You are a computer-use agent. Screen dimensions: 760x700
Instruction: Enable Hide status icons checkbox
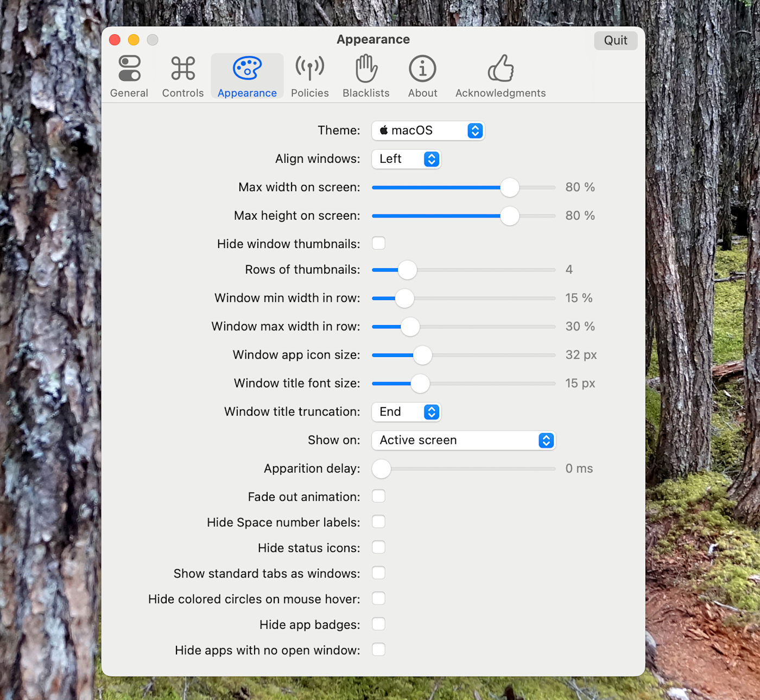[378, 547]
